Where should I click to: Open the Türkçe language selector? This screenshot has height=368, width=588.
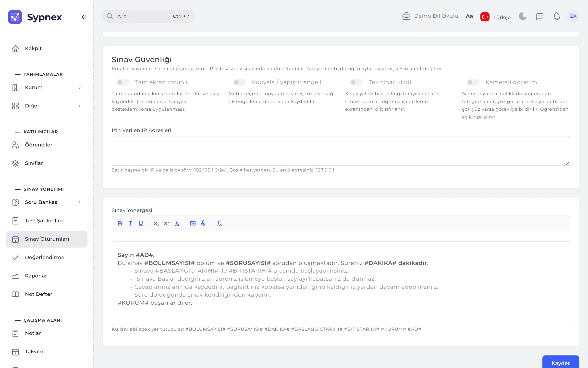click(495, 17)
